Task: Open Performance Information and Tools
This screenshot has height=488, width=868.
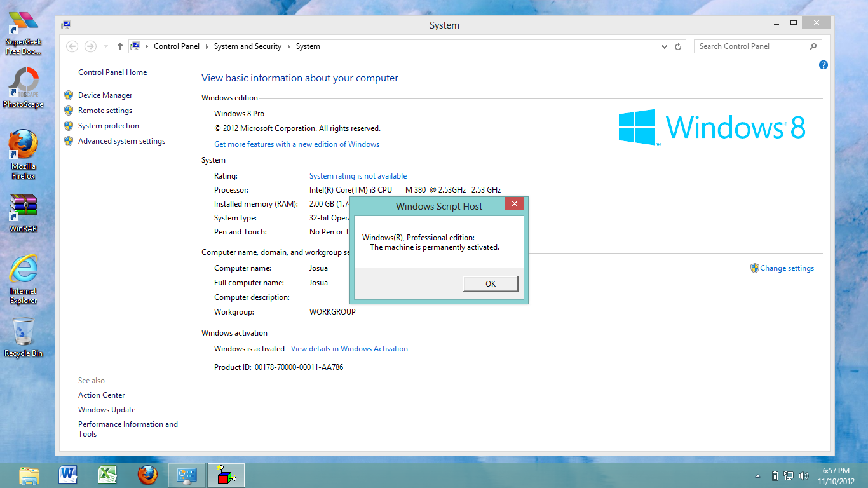Action: [128, 429]
